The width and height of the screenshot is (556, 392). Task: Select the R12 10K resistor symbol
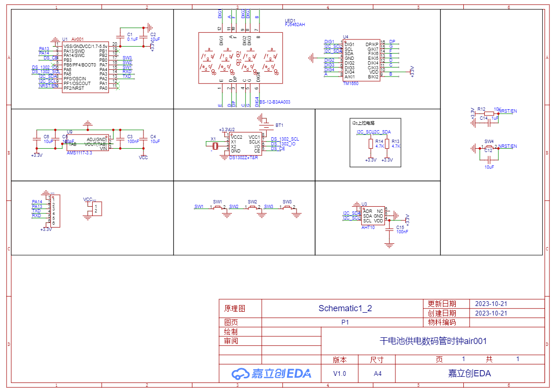click(489, 114)
